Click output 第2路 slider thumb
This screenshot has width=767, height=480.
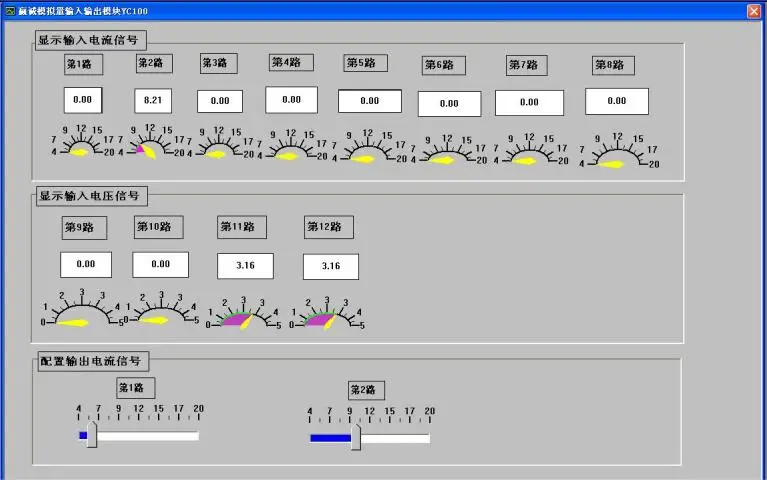tap(355, 437)
